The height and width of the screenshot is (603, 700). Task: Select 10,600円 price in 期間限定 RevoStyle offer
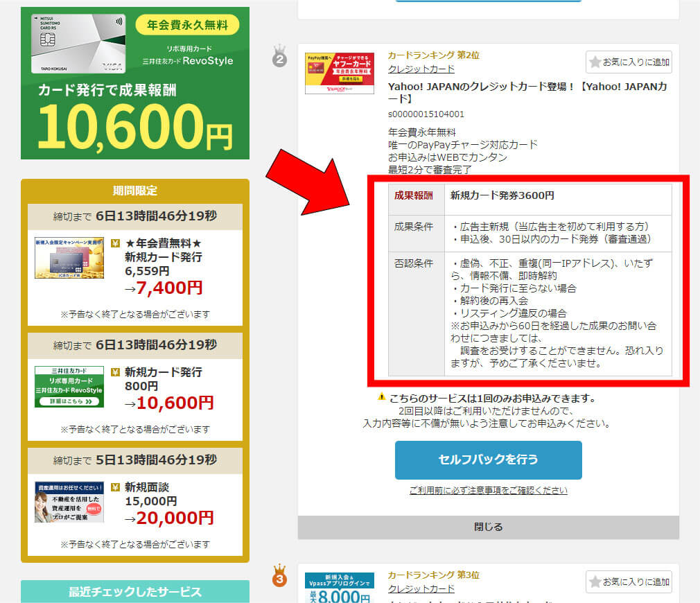coord(175,403)
